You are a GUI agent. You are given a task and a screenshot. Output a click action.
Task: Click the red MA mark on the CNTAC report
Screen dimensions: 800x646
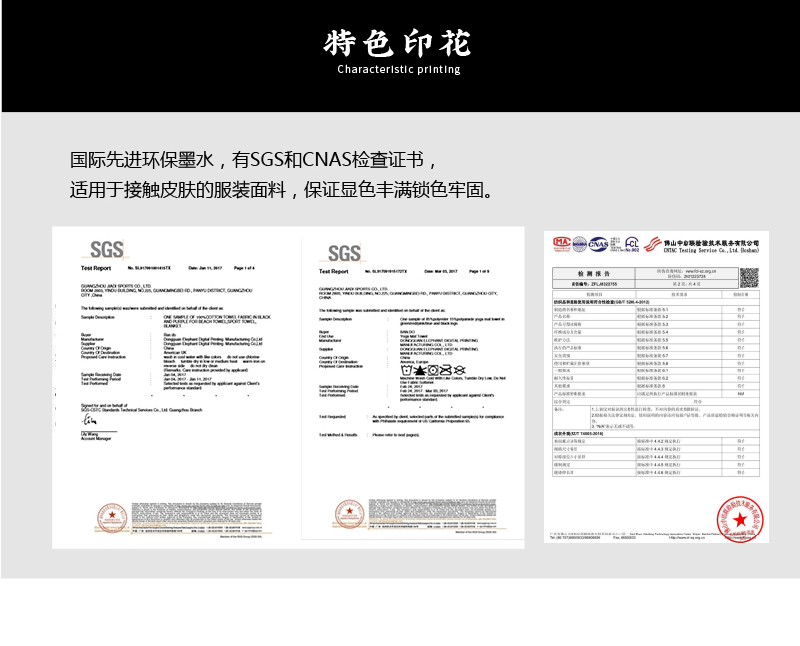coord(562,244)
